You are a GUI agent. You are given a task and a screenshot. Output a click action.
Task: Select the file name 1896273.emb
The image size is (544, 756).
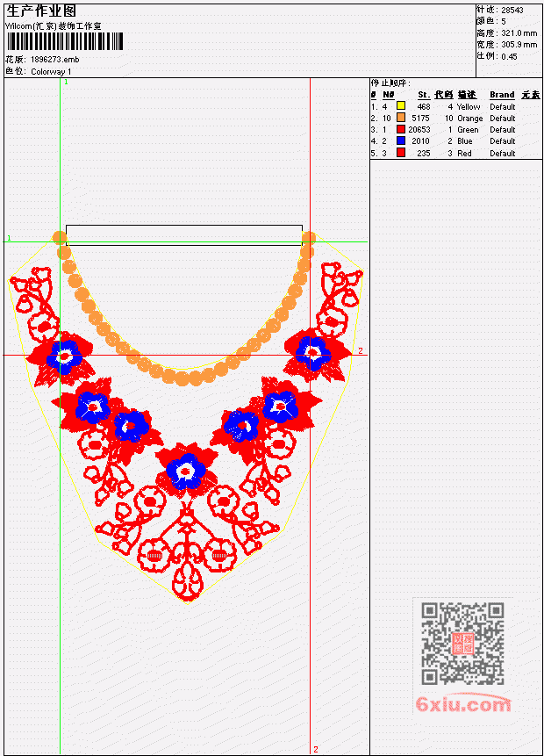coord(55,60)
